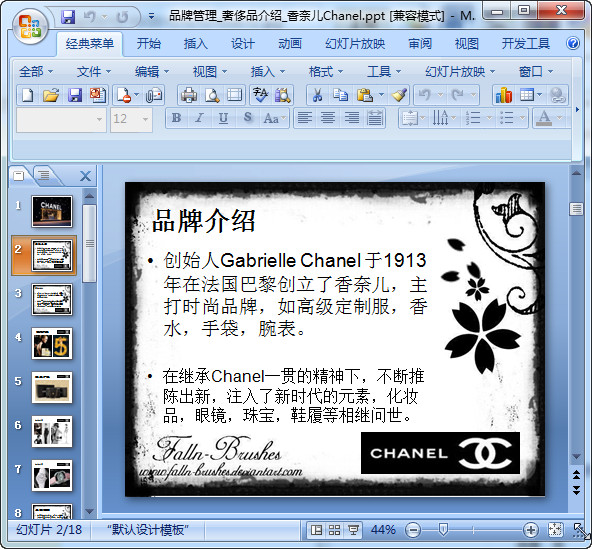592x549 pixels.
Task: Click the slide show window icon in toolbar
Action: click(x=234, y=95)
